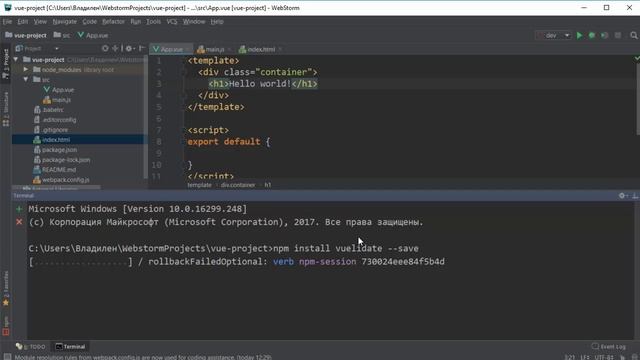Close the index.html editor tab
Viewport: 640px width, 360px height.
point(280,49)
